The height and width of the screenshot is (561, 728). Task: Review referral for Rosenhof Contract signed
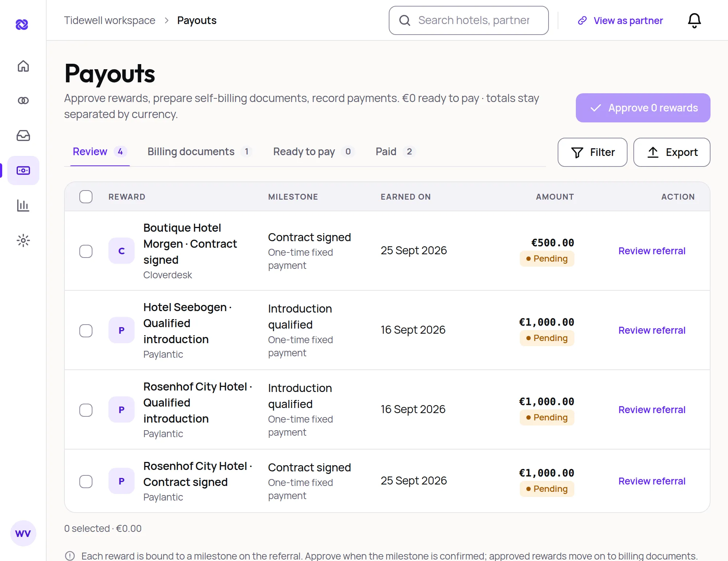pyautogui.click(x=652, y=481)
